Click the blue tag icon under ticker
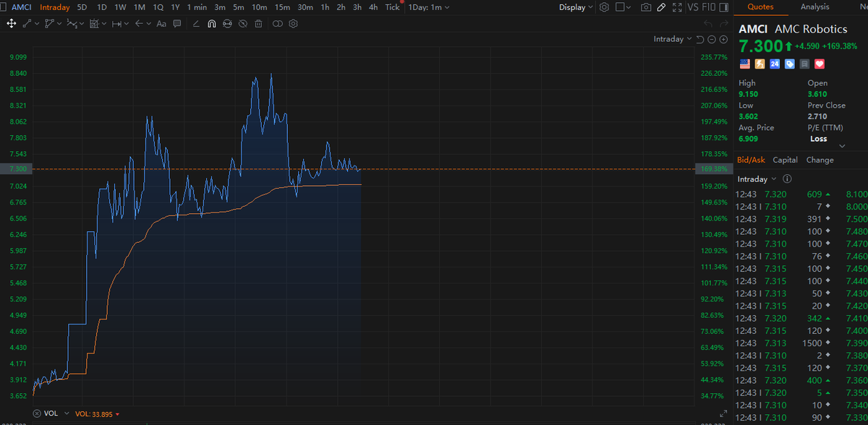Image resolution: width=868 pixels, height=425 pixels. (790, 64)
